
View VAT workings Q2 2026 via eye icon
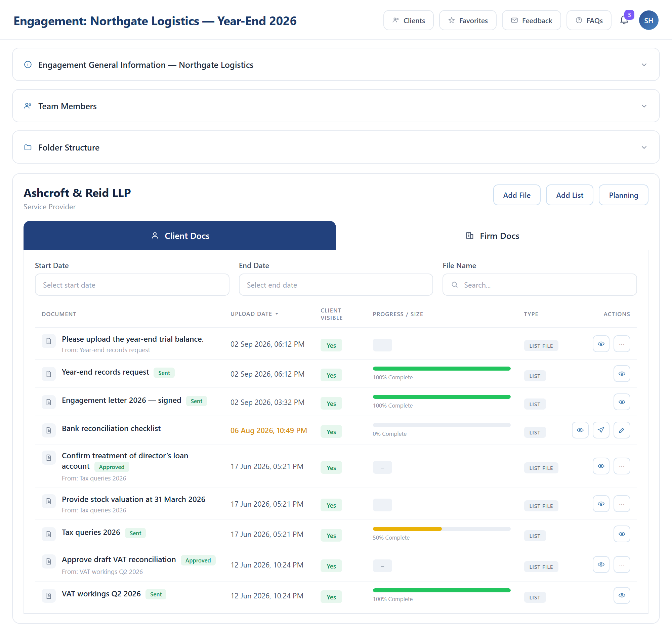coord(622,595)
